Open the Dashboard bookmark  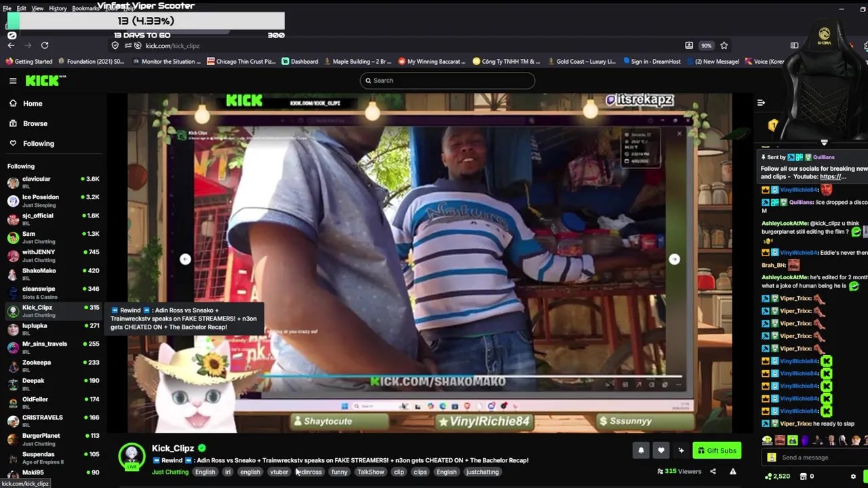pos(299,61)
